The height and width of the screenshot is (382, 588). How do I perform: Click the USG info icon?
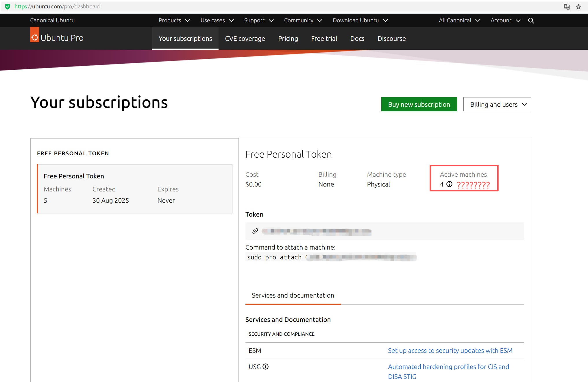tap(265, 367)
